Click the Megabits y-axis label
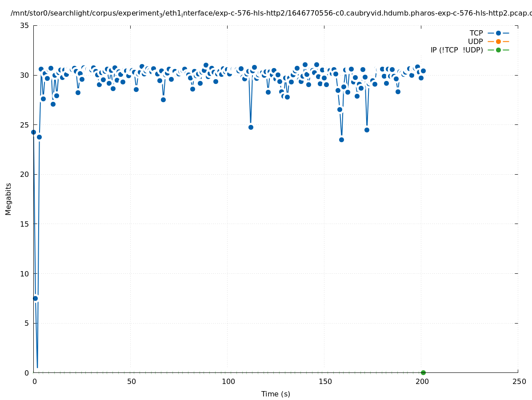Image resolution: width=532 pixels, height=400 pixels. click(8, 199)
